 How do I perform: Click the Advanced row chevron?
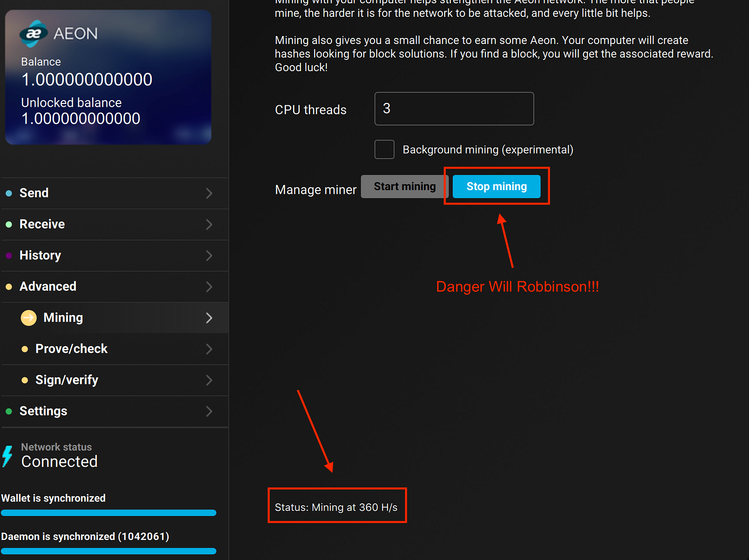tap(209, 287)
